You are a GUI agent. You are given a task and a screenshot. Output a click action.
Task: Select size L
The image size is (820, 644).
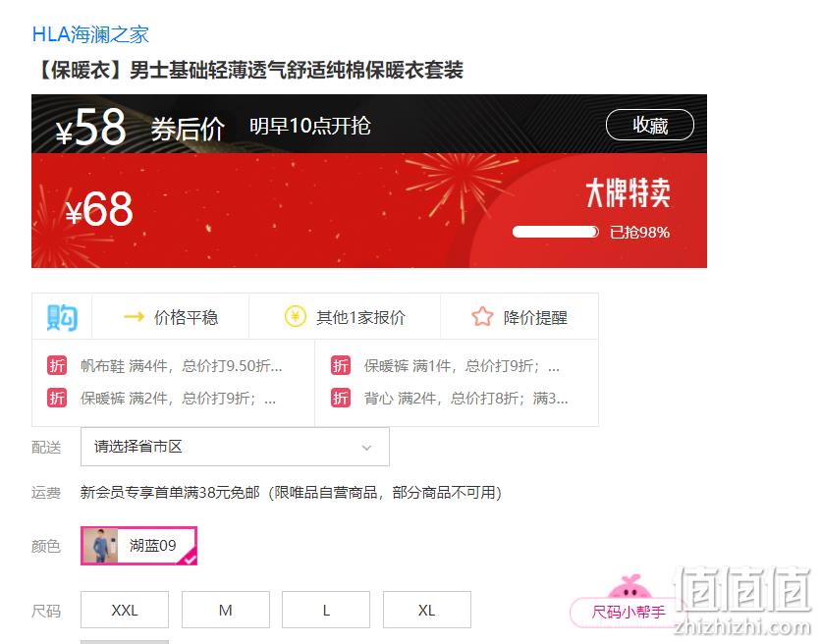326,610
